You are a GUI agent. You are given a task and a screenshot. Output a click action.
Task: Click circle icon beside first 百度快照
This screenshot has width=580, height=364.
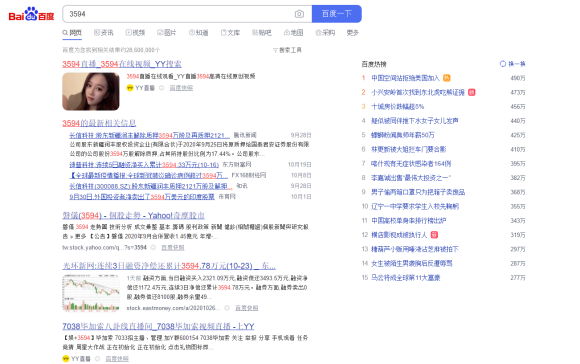click(161, 88)
